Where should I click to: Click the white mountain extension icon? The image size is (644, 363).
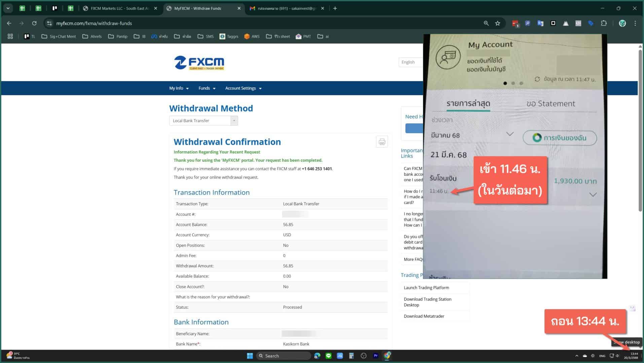[x=566, y=23]
